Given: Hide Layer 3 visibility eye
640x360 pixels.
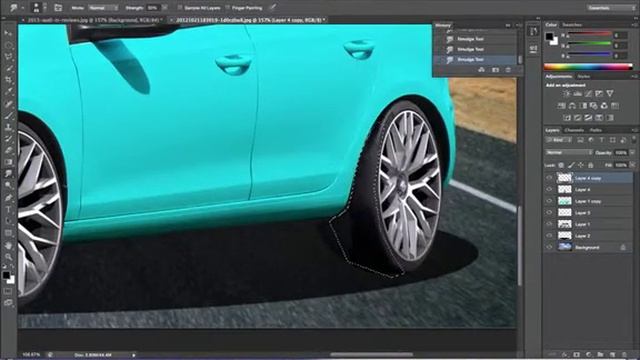Looking at the screenshot, I should point(549,212).
